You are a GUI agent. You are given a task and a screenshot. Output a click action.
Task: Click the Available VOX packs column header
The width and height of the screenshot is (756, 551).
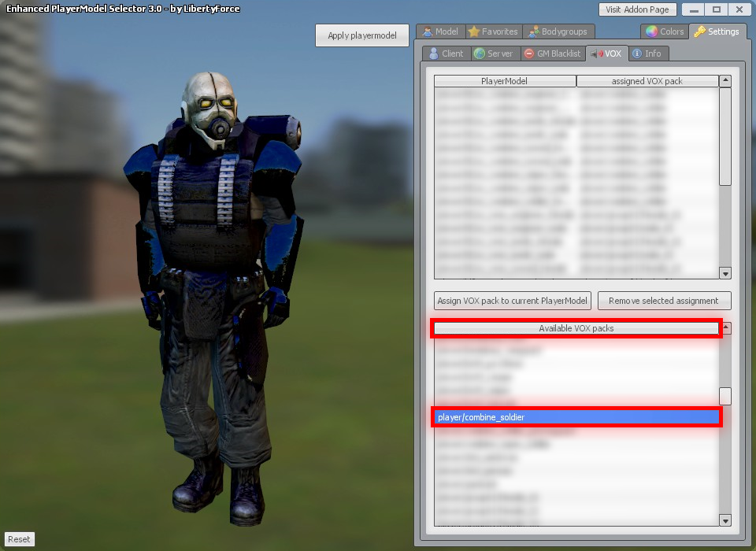576,328
